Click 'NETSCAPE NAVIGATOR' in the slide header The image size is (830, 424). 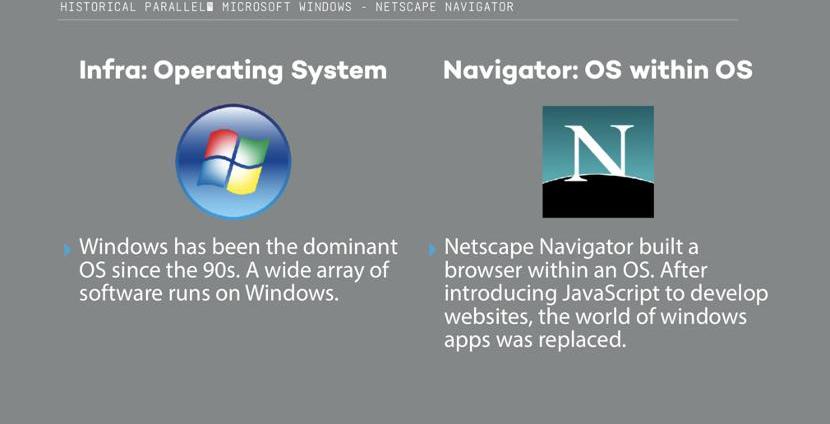pos(444,7)
